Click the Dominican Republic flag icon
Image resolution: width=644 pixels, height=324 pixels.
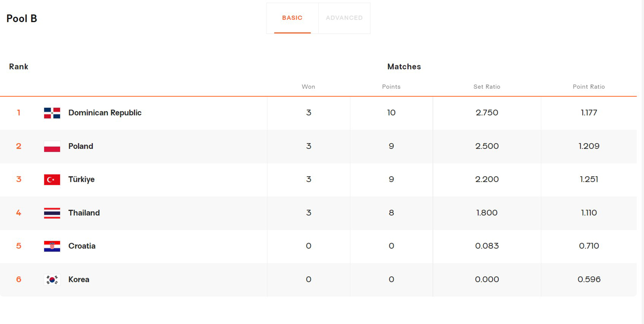[52, 113]
